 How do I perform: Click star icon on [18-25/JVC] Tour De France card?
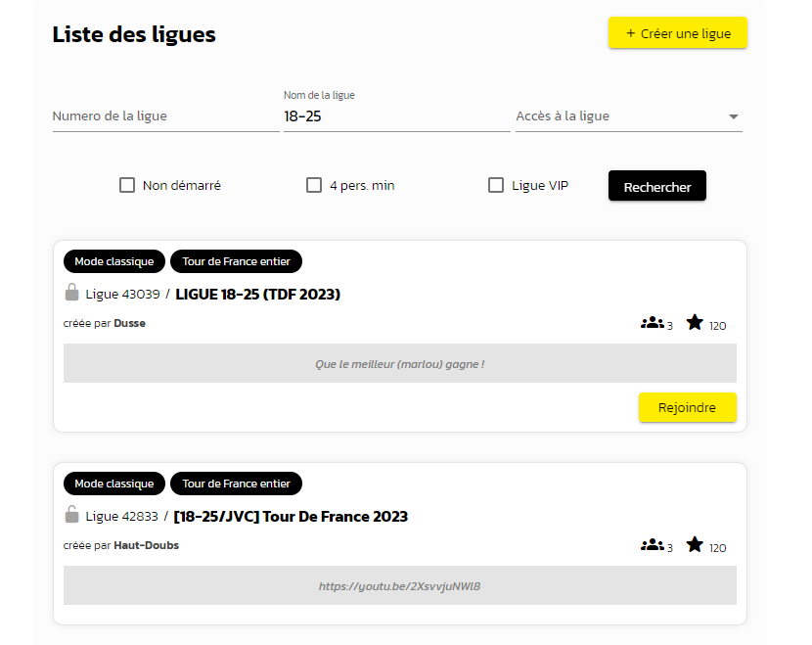[695, 544]
